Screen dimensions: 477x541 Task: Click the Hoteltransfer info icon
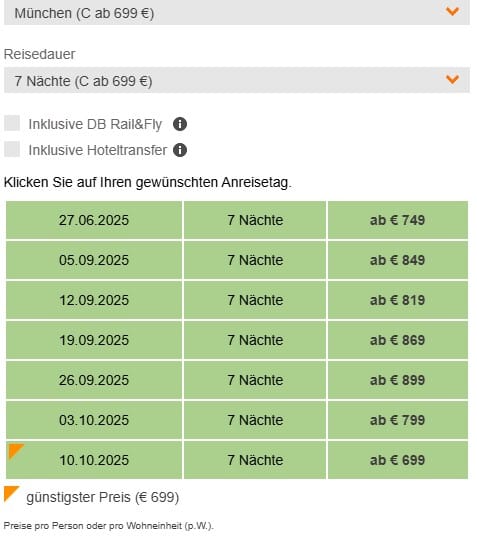[180, 150]
